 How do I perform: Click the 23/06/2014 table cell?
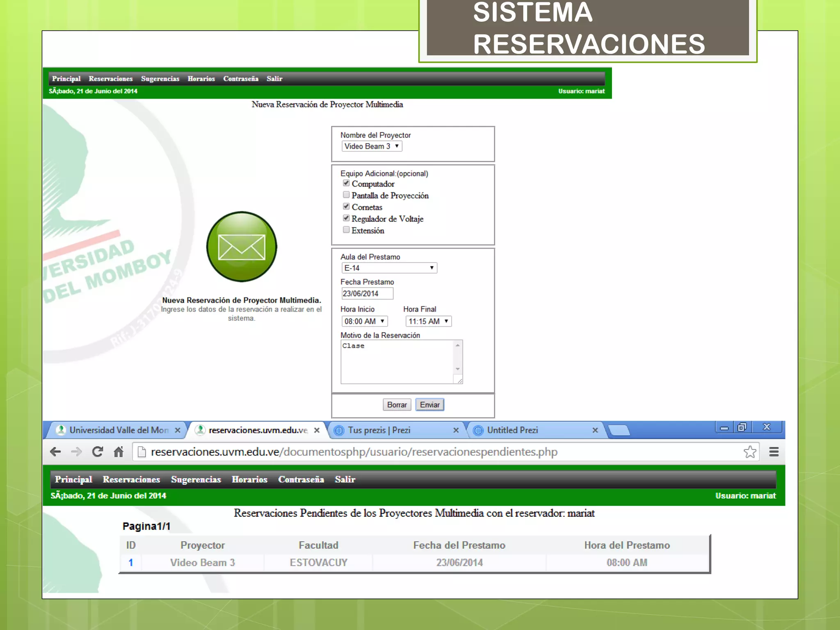point(459,563)
